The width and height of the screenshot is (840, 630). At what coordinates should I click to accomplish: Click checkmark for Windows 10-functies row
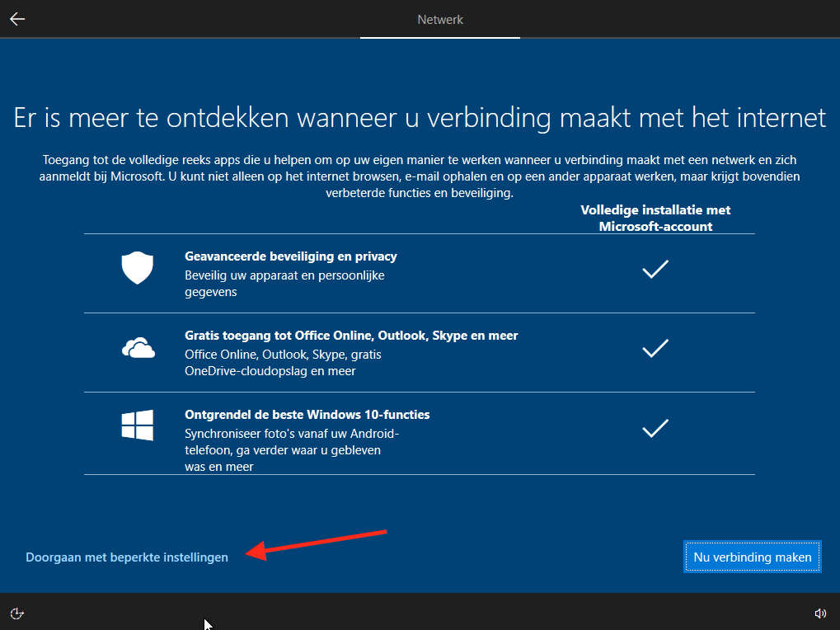click(x=655, y=429)
